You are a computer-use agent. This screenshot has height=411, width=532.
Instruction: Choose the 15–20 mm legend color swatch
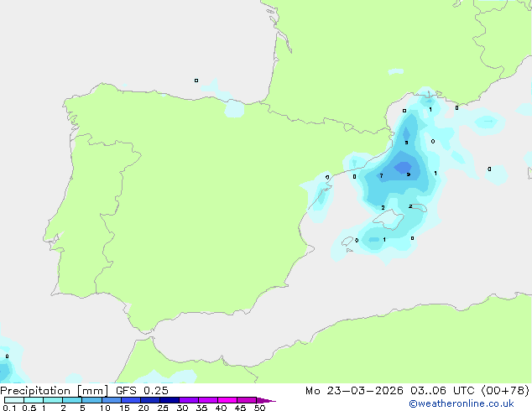click(130, 400)
